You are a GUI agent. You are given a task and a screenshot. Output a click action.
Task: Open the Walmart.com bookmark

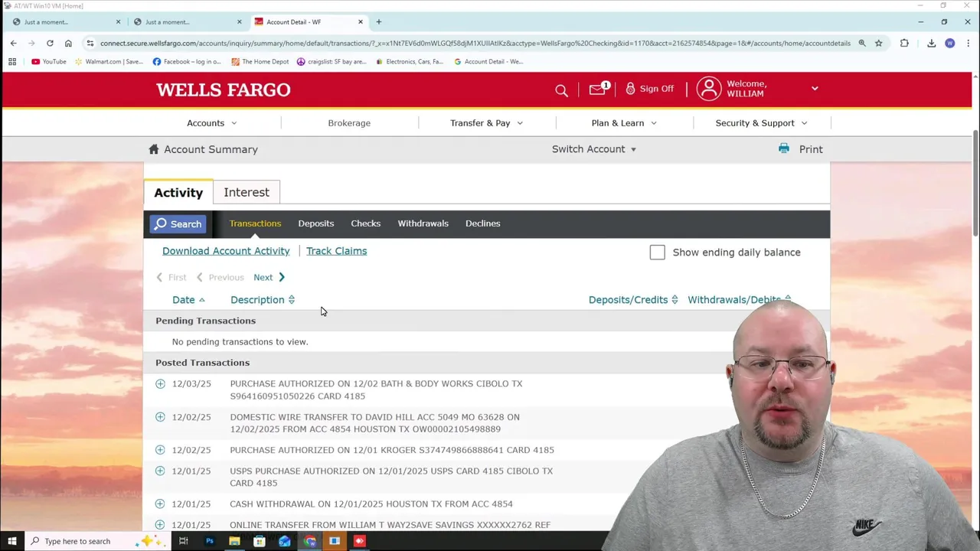coord(109,61)
